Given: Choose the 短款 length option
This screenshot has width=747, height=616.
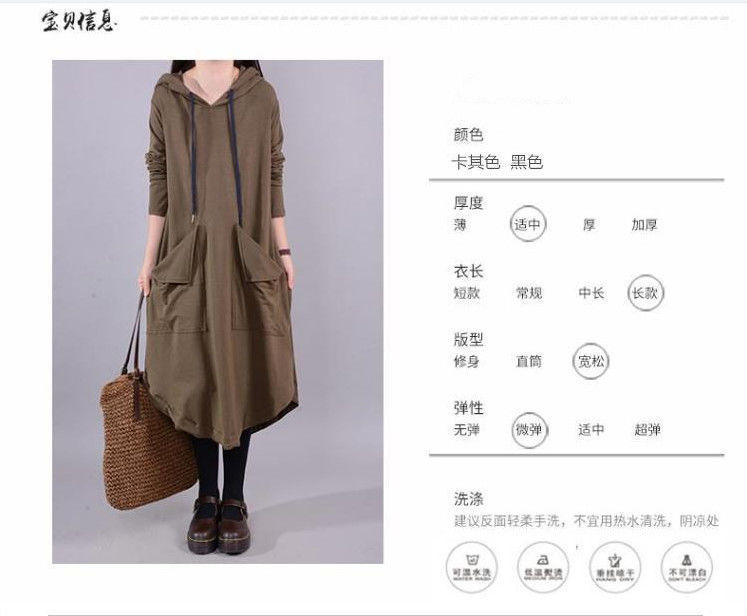Looking at the screenshot, I should point(466,293).
